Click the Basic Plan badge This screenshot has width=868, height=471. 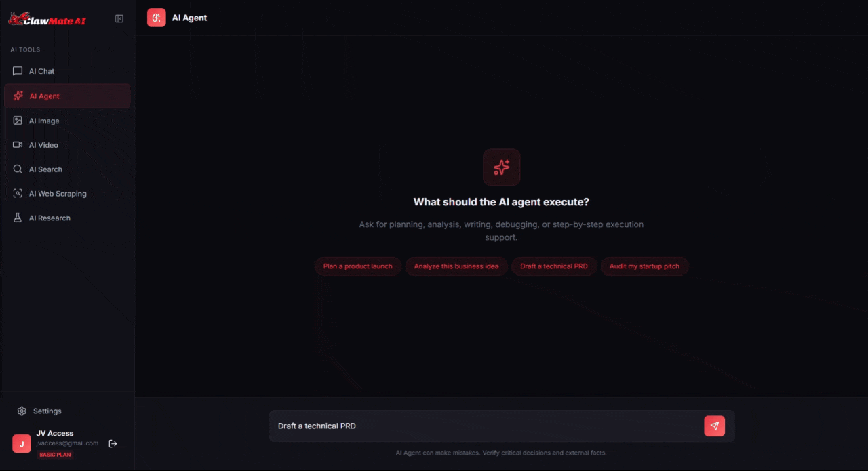pyautogui.click(x=55, y=455)
